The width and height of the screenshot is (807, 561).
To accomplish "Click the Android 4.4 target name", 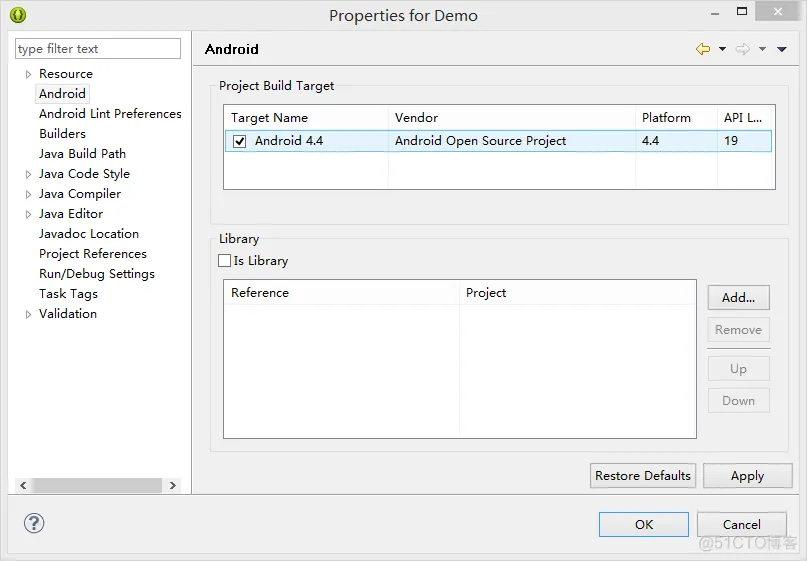I will 289,141.
